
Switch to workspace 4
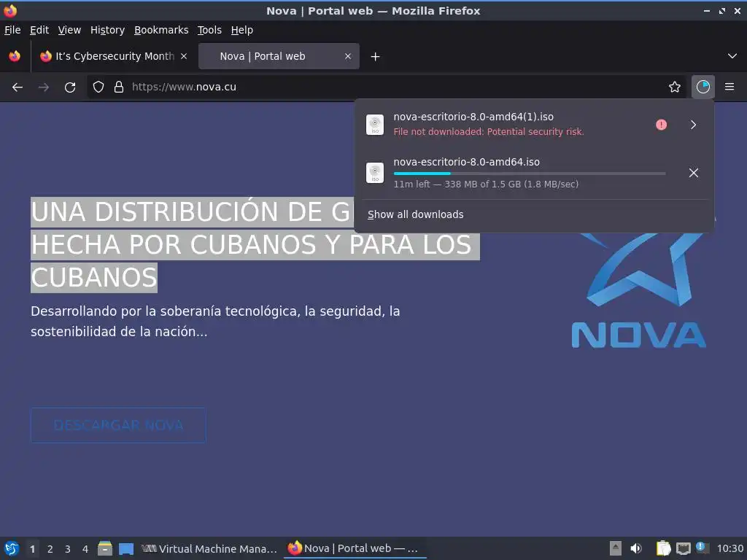coord(85,549)
